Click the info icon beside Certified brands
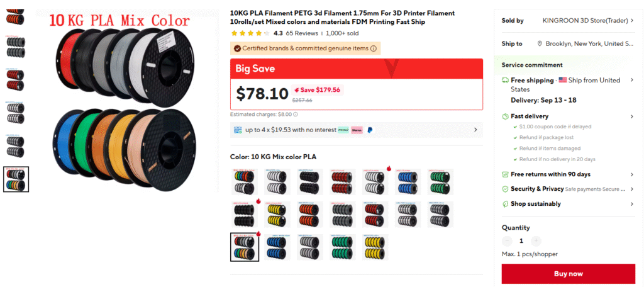The image size is (644, 287). (x=374, y=48)
